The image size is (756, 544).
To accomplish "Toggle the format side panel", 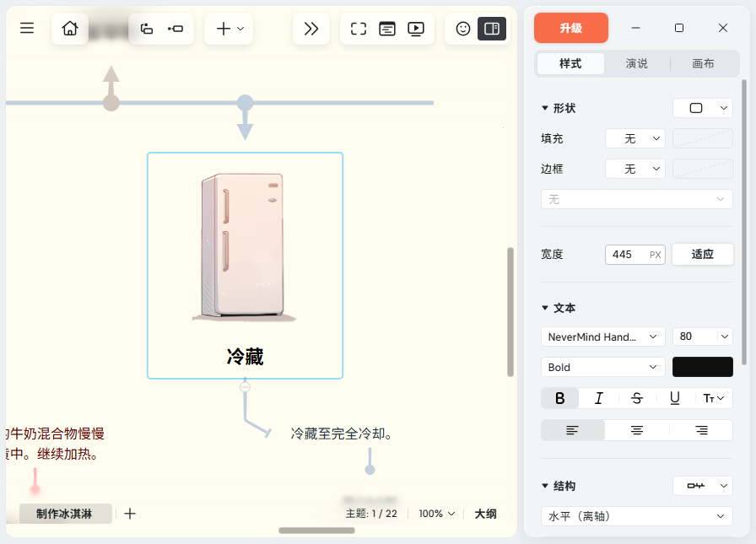I will click(492, 29).
